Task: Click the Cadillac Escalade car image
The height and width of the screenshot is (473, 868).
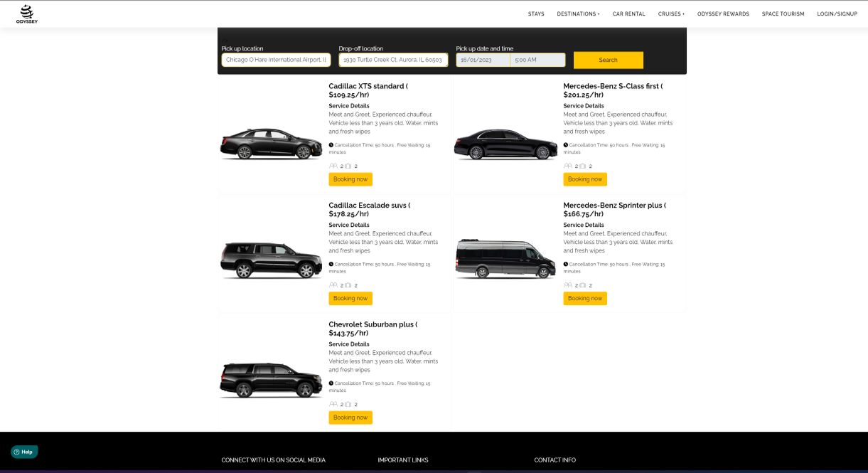Action: [271, 260]
